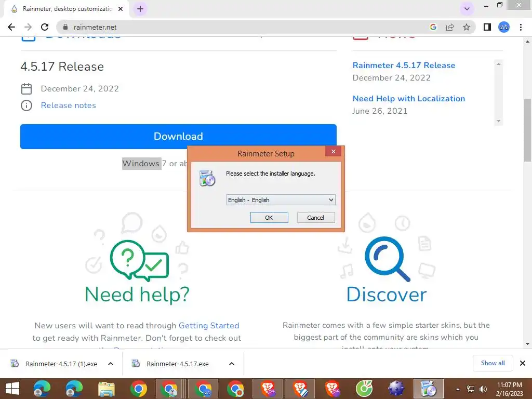Click Show all downloads

point(493,363)
